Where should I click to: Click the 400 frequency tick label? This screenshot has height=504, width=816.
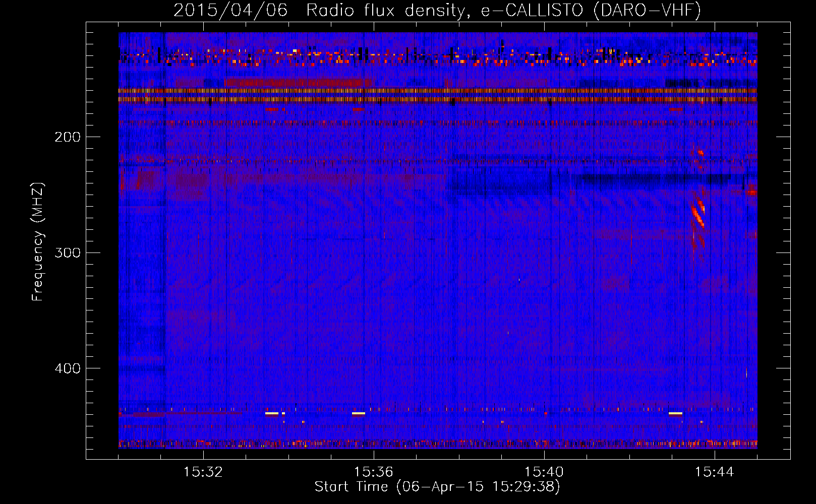pyautogui.click(x=68, y=368)
